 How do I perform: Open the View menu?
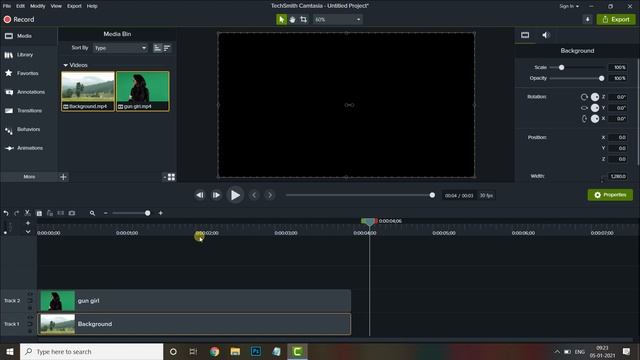coord(56,6)
